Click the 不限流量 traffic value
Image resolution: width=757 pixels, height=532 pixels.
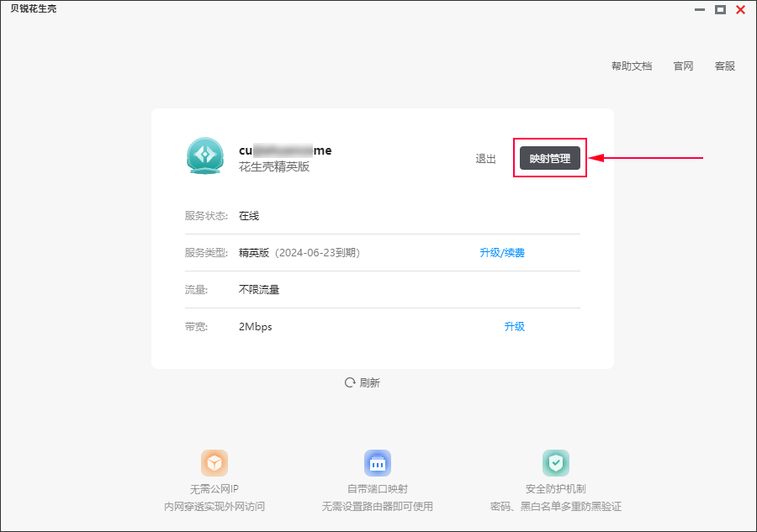click(x=259, y=290)
